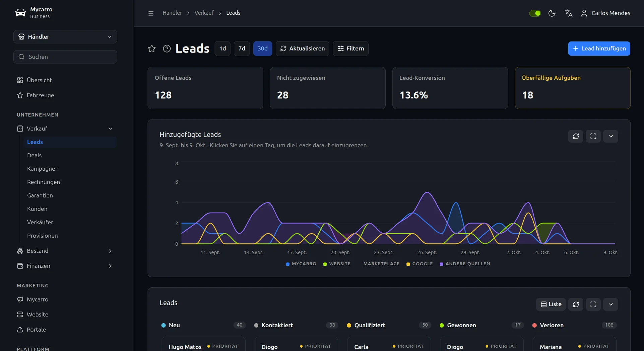
Task: Switch to dark mode with moon icon
Action: (x=552, y=13)
